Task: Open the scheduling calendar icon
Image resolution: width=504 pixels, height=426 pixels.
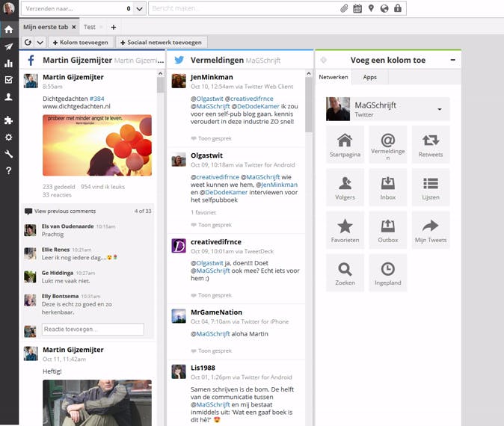Action: tap(357, 8)
